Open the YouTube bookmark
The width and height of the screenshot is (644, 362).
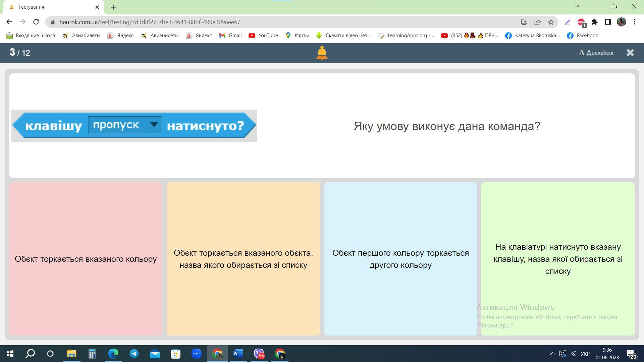coord(263,36)
